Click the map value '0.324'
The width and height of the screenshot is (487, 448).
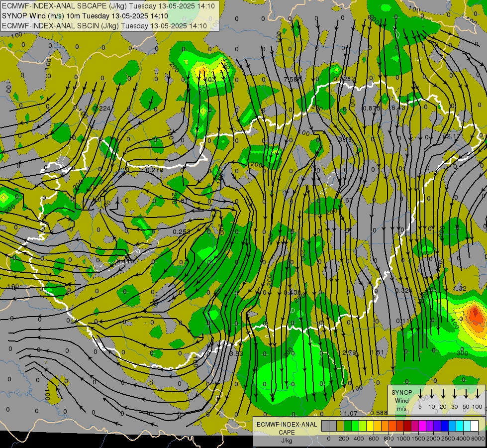pyautogui.click(x=403, y=290)
